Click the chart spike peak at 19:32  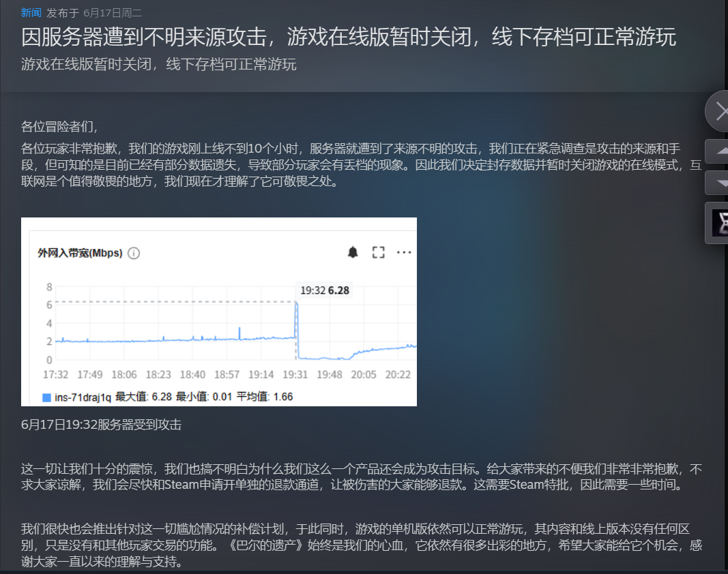point(296,302)
